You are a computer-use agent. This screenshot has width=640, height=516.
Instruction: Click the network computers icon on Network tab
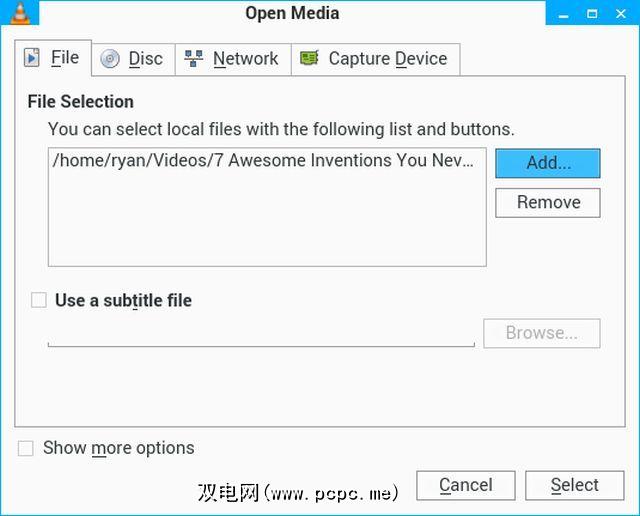click(x=194, y=59)
